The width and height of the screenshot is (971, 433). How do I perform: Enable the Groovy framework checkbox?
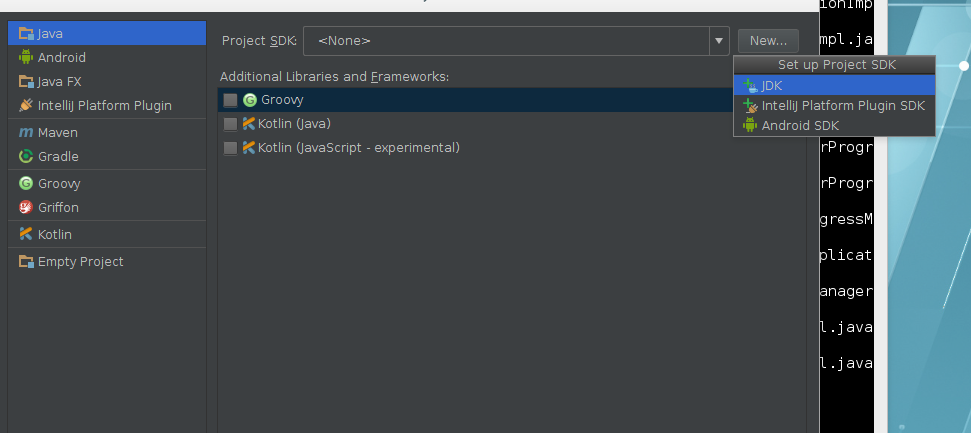(x=230, y=100)
